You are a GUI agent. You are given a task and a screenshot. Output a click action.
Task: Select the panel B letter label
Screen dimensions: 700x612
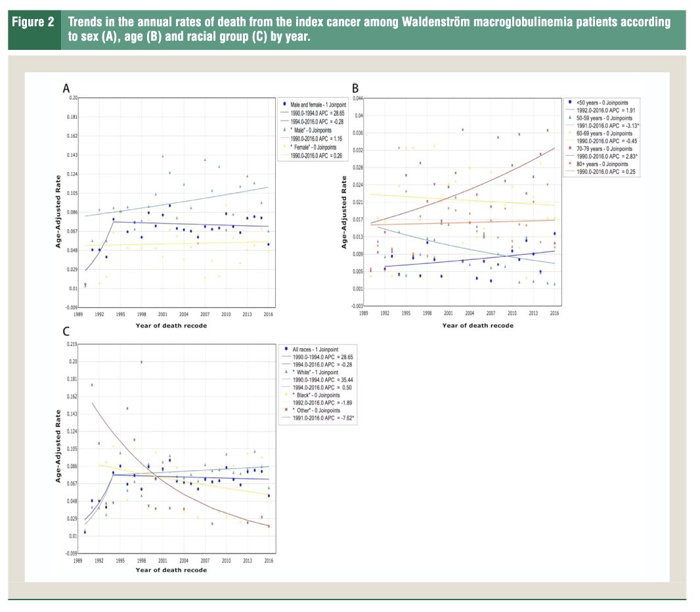pos(356,89)
